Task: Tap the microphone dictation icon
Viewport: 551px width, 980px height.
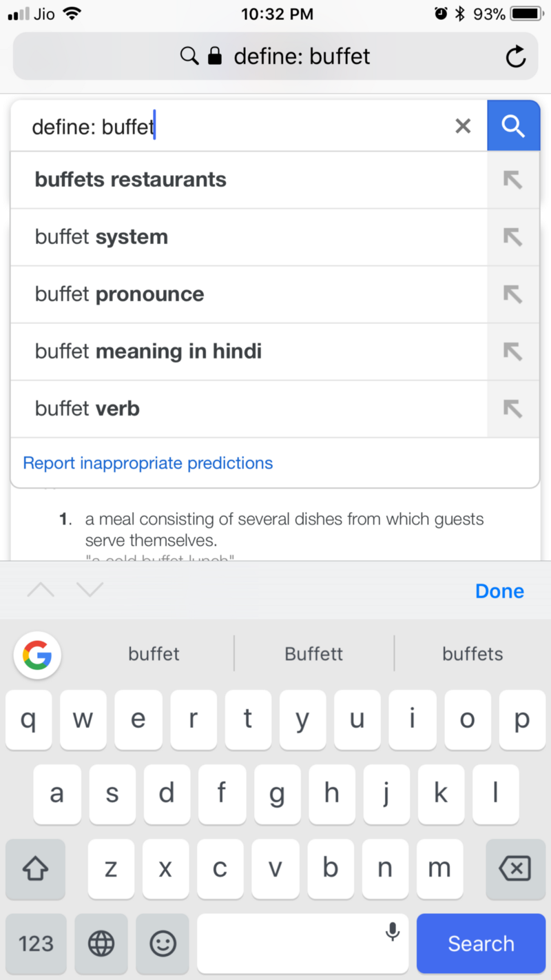Action: pos(393,932)
